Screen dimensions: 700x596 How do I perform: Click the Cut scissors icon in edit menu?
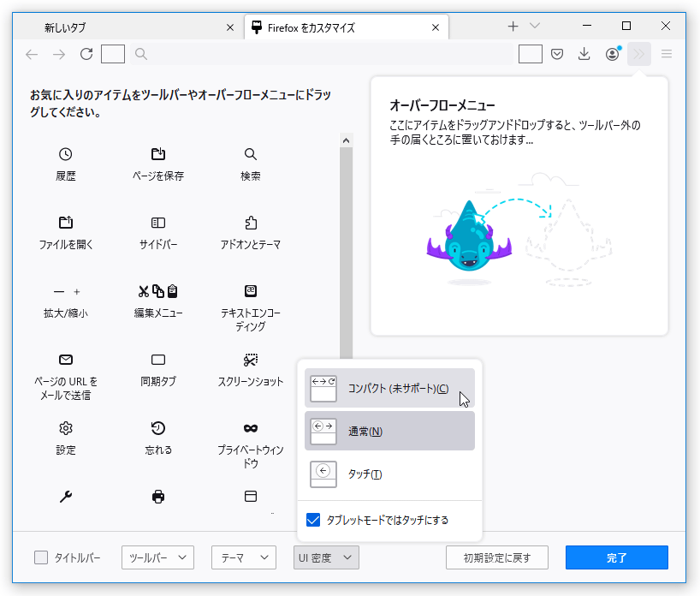(x=143, y=291)
